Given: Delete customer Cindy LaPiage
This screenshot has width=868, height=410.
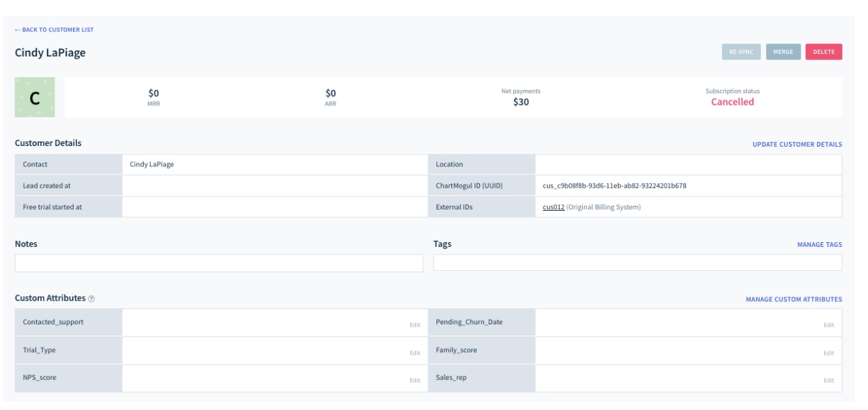Looking at the screenshot, I should [824, 52].
